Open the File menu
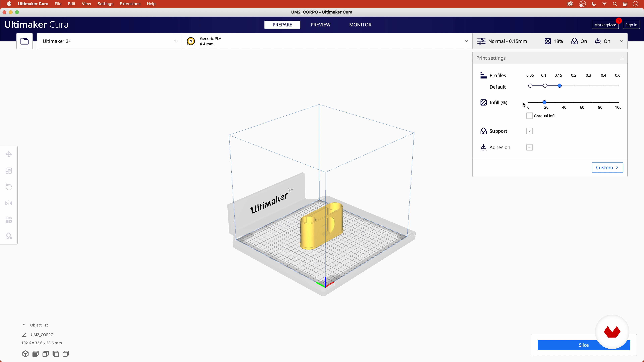 58,4
